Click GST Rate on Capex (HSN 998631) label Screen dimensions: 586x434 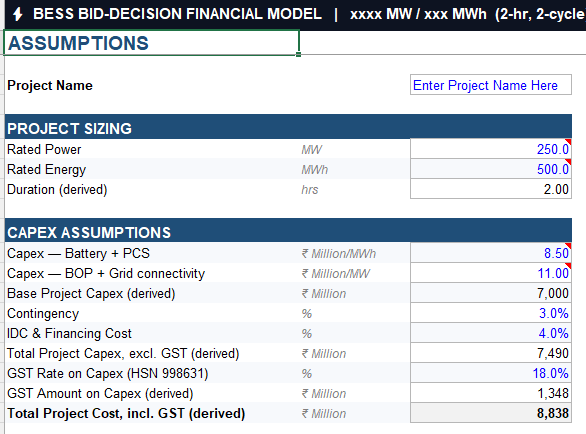(108, 373)
